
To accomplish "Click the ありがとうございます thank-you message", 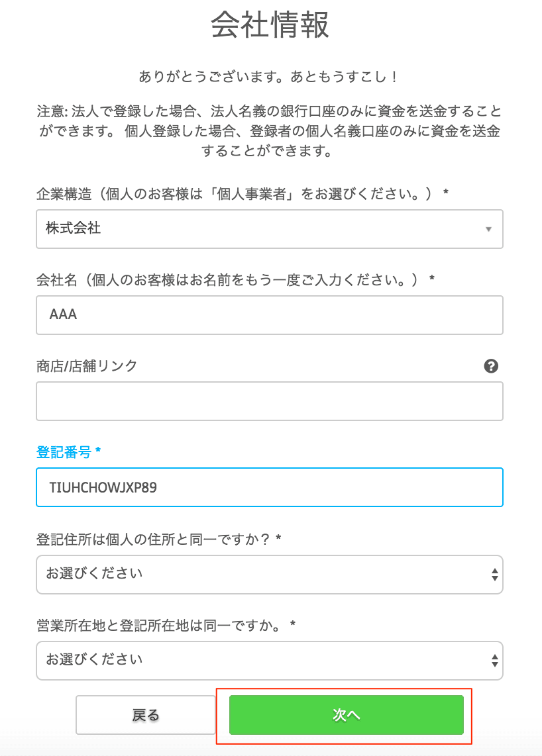I will coord(269,77).
